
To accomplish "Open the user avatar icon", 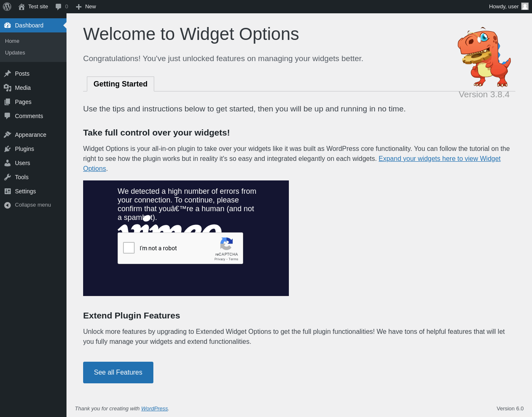I will point(525,6).
